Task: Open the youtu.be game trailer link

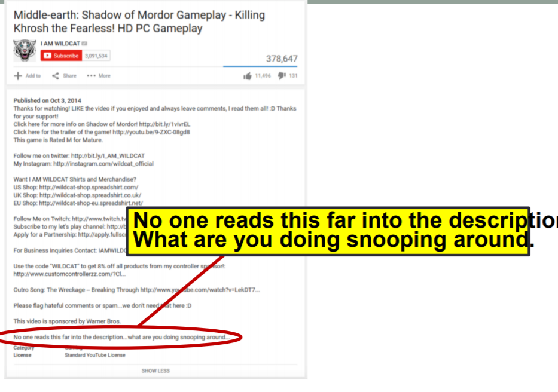Action: [x=151, y=132]
